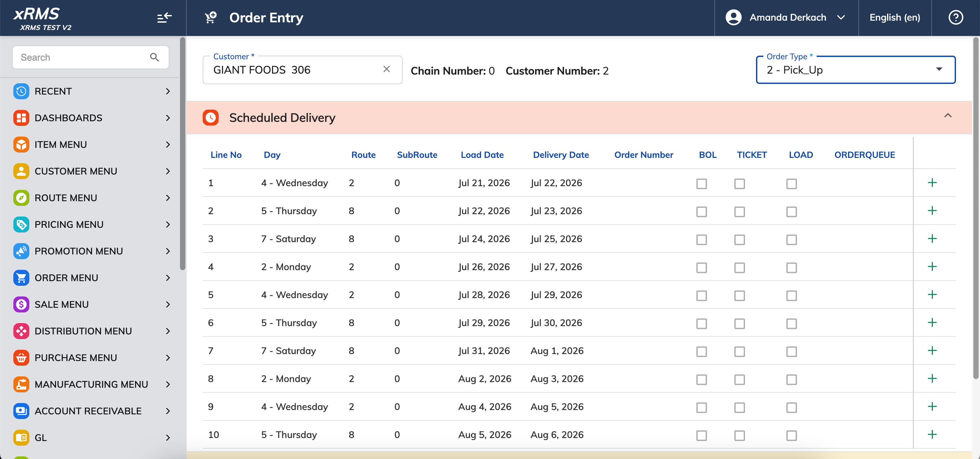Viewport: 980px width, 459px height.
Task: Clear the GIANT FOODS customer field
Action: [387, 69]
